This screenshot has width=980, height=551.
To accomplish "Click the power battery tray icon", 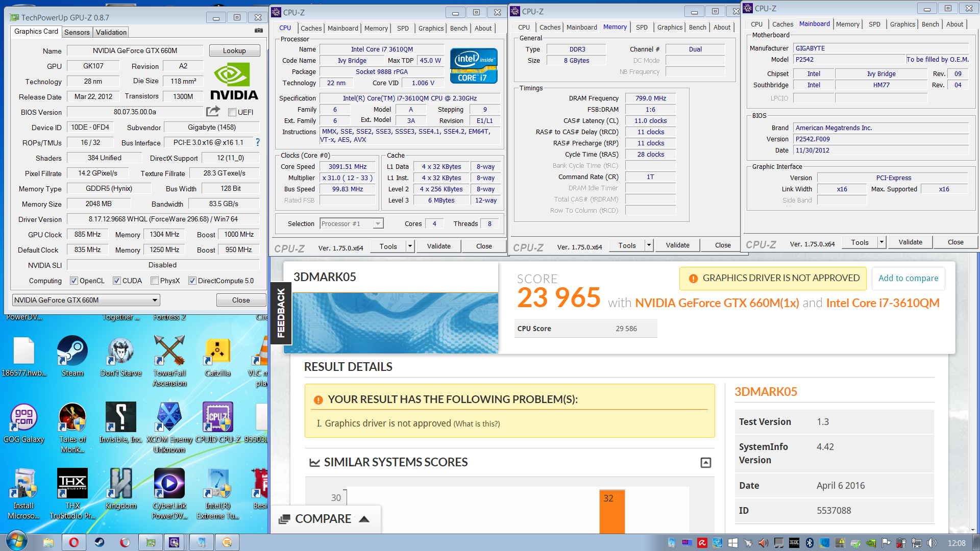I will [x=901, y=543].
